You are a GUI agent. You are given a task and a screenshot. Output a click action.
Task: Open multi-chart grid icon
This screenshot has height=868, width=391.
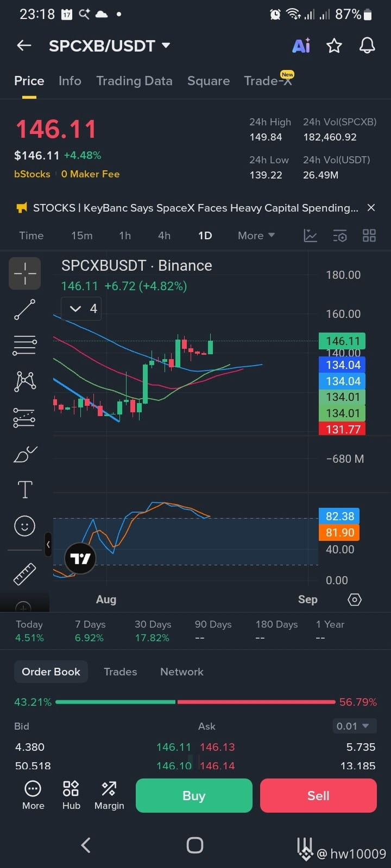369,235
